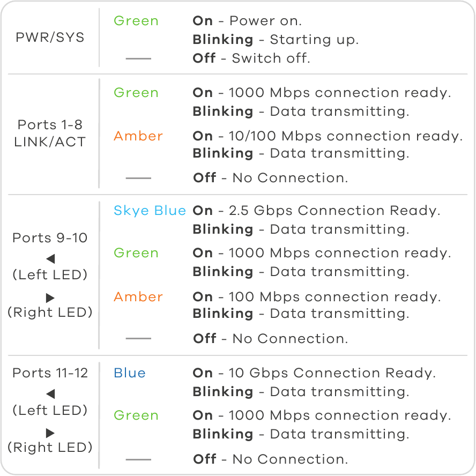
Task: Click the right arrow under Ports 9-10
Action: [50, 297]
